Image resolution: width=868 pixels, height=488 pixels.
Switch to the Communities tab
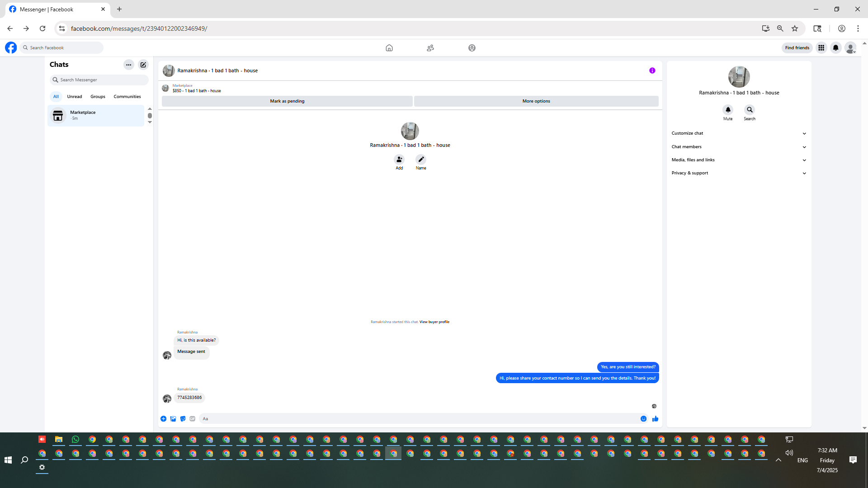[x=127, y=97]
